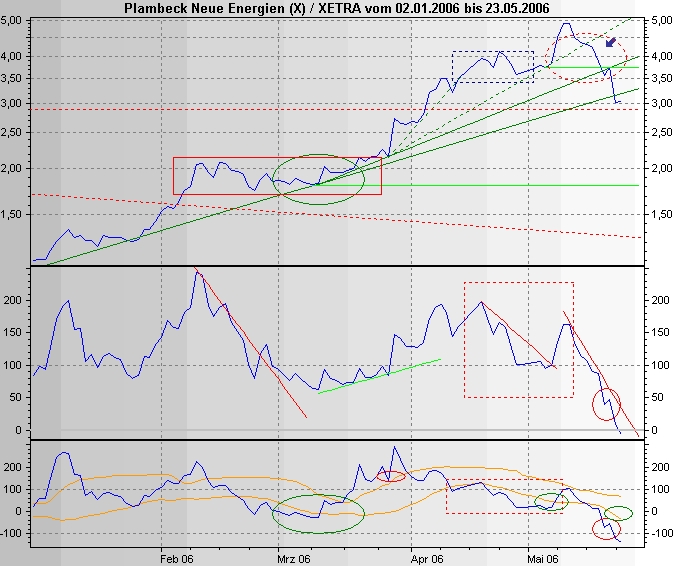Click the "100" label on the middle panel's right axis
Screen dimensions: 674x568
[x=660, y=365]
